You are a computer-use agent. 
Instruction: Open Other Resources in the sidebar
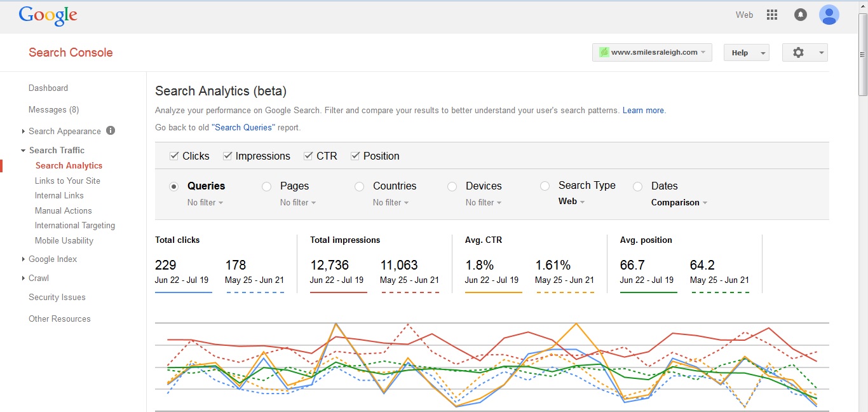click(x=60, y=319)
